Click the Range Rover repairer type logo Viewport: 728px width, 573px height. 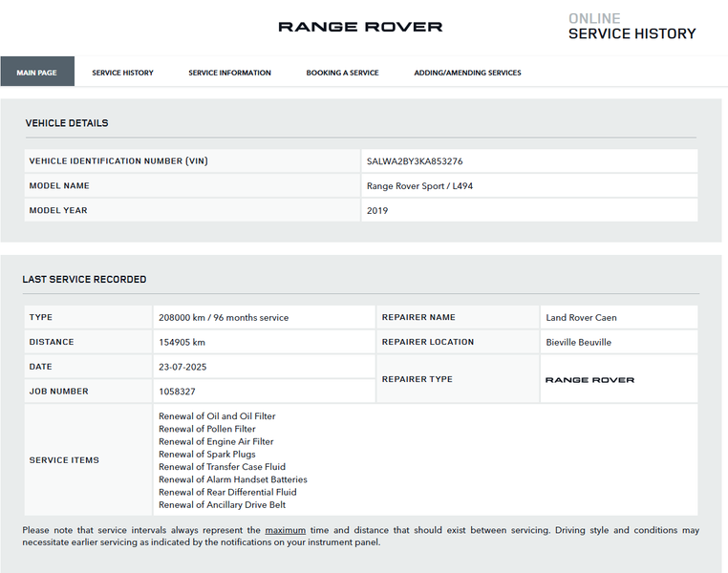click(x=589, y=380)
